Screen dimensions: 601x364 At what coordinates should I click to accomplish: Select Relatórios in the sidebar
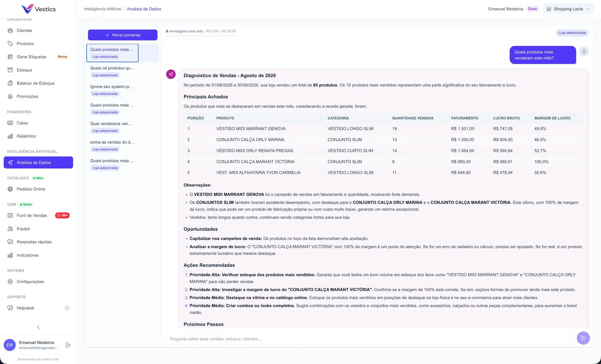(38, 136)
